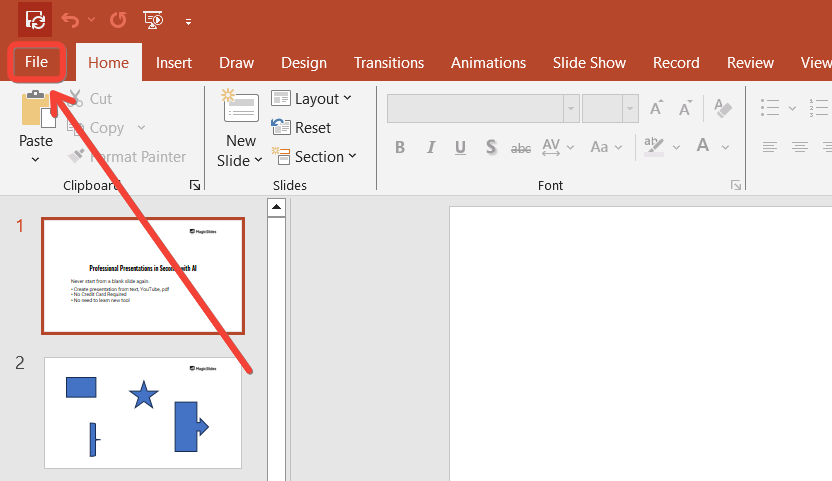
Task: Toggle Bold formatting
Action: coord(400,147)
